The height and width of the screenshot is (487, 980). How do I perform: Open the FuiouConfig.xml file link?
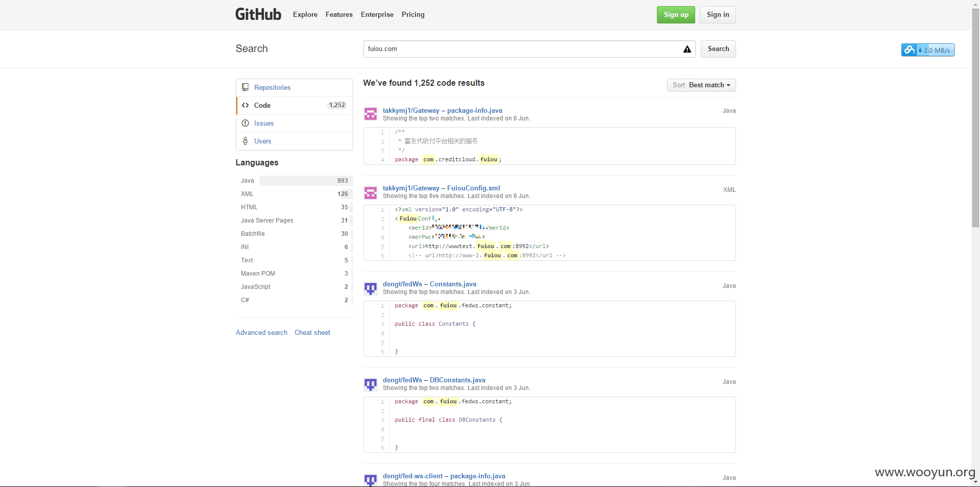tap(474, 188)
